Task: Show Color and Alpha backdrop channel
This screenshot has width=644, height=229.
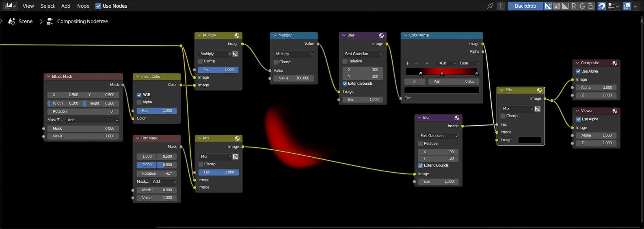Action: [548, 6]
